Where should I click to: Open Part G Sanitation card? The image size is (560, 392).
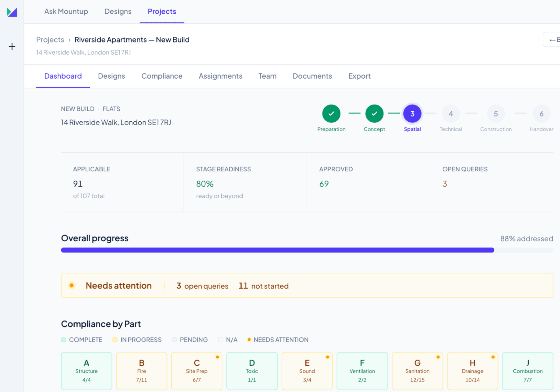(418, 371)
